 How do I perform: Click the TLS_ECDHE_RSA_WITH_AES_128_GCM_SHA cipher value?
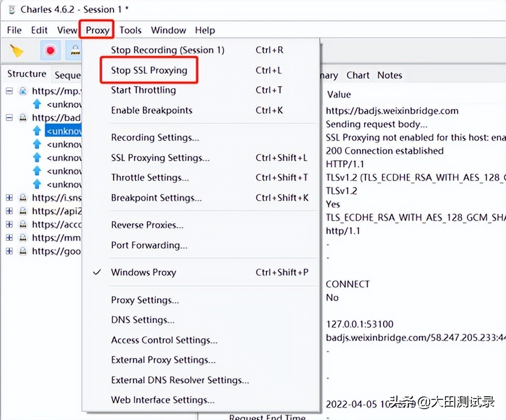tap(416, 217)
